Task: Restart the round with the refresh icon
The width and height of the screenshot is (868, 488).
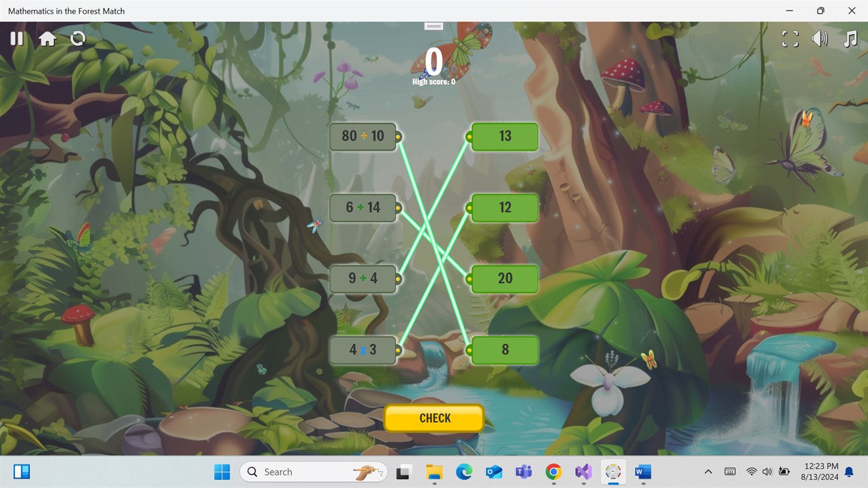Action: click(78, 38)
